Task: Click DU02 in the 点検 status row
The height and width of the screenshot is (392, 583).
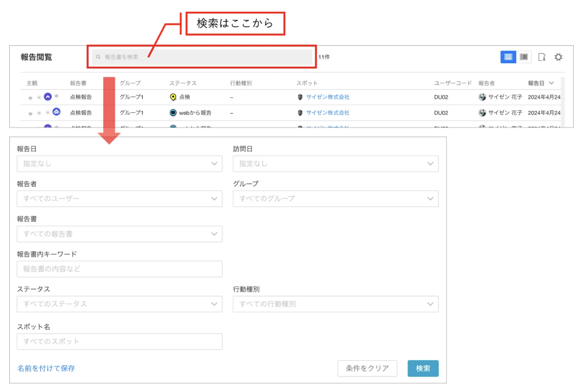Action: point(441,97)
